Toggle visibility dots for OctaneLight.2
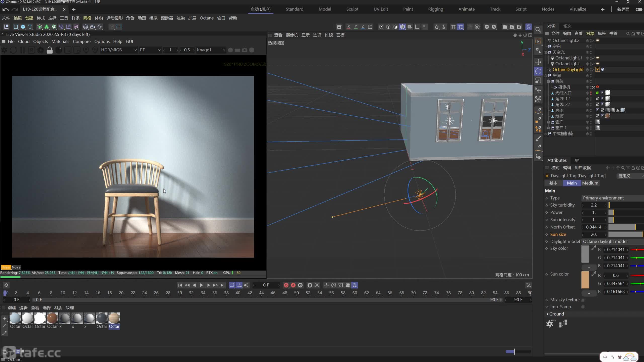 (x=591, y=40)
